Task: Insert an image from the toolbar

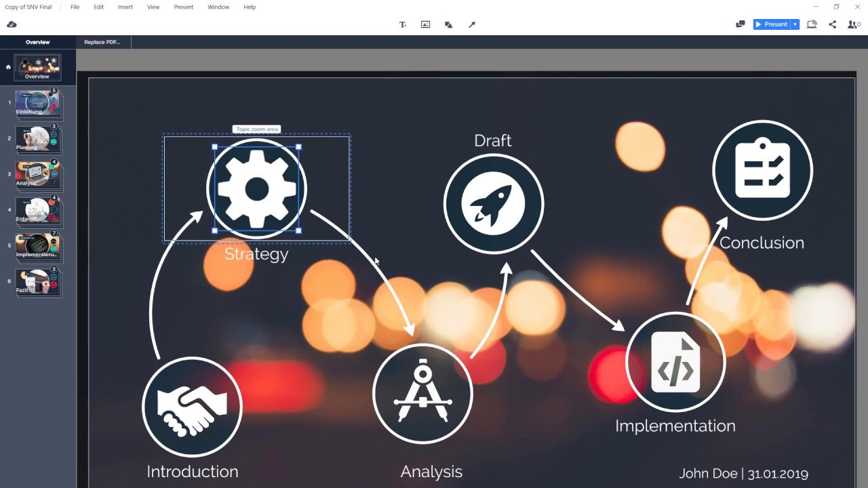Action: pyautogui.click(x=425, y=24)
